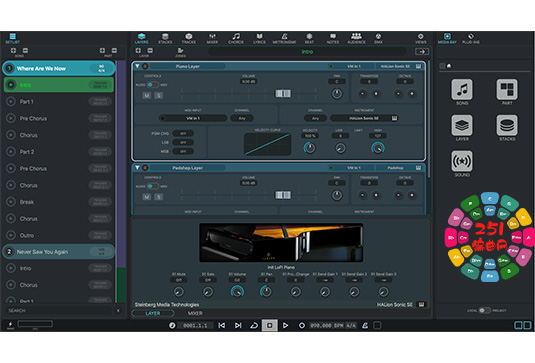Image resolution: width=535 pixels, height=363 pixels.
Task: Open the Lyrics view
Action: (259, 38)
